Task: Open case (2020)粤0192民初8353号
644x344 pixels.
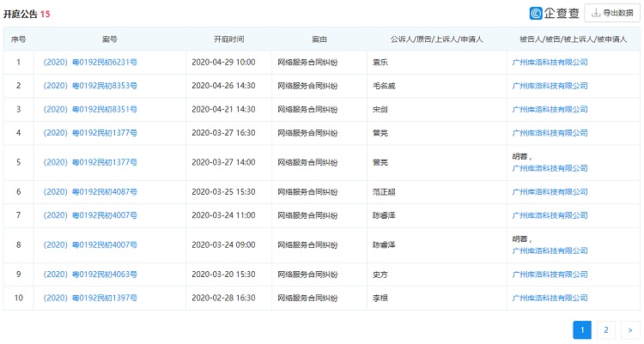Action: 90,86
